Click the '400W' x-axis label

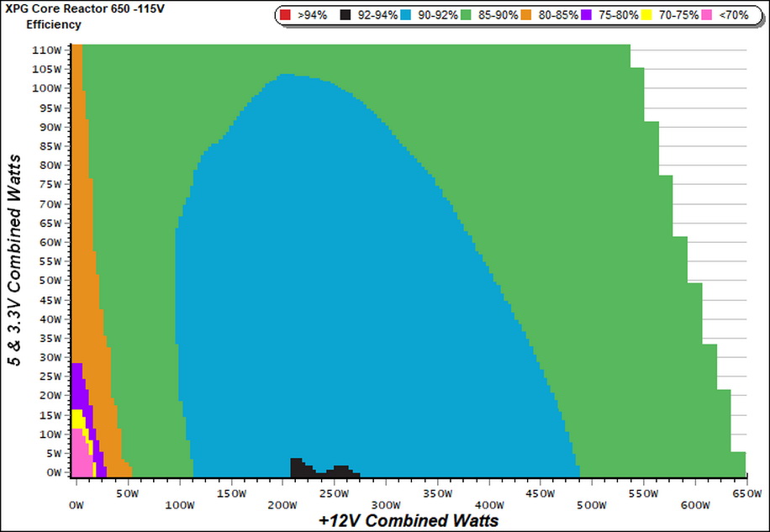pos(489,505)
